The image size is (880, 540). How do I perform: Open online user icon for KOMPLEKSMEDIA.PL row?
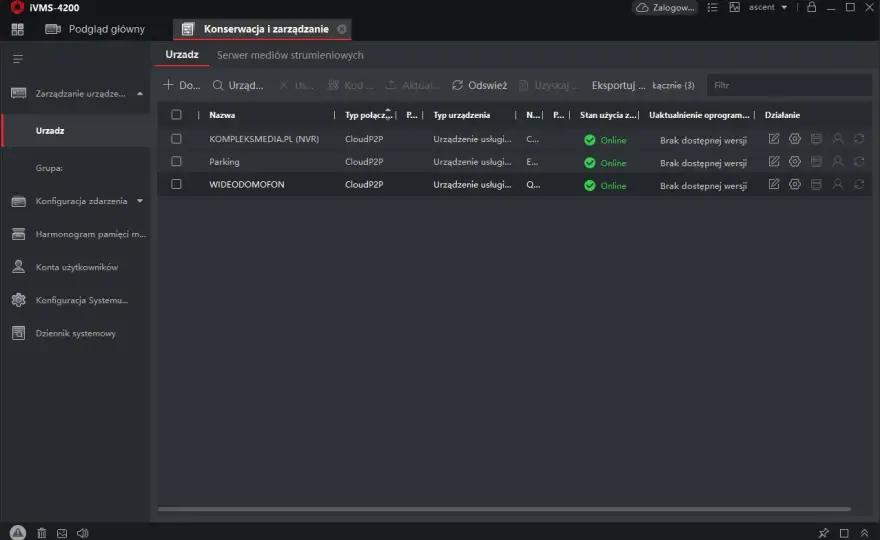click(x=837, y=139)
